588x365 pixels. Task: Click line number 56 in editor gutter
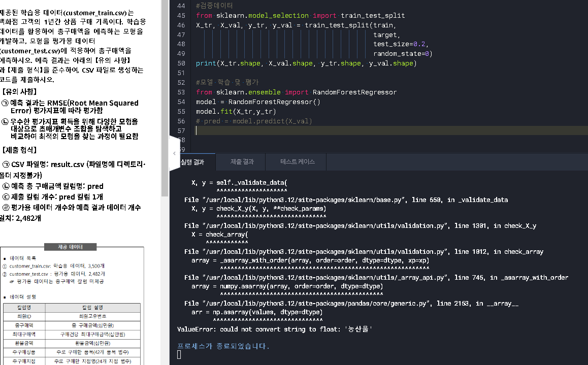pos(181,121)
